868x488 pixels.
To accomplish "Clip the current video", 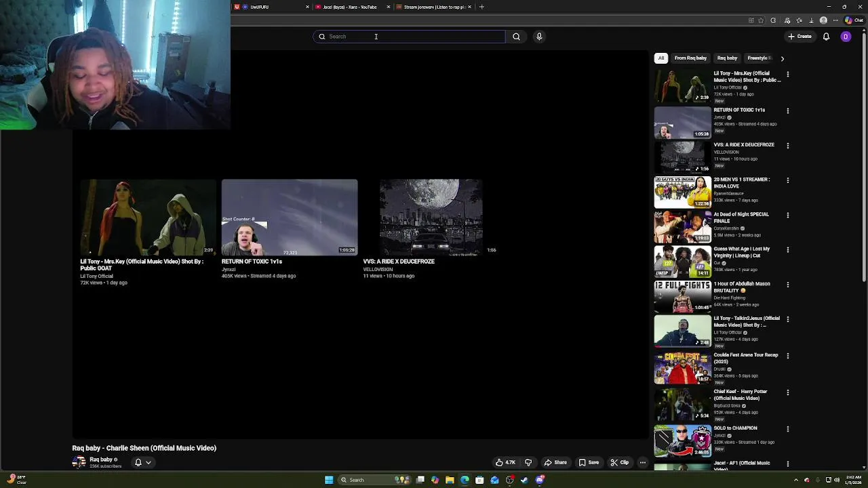I will [x=620, y=462].
